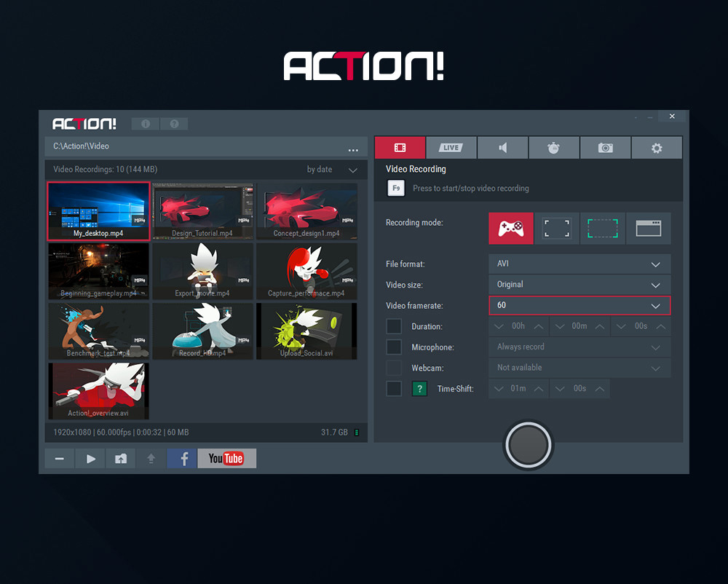Open the benchmark stopwatch tab
The height and width of the screenshot is (584, 728).
click(554, 148)
